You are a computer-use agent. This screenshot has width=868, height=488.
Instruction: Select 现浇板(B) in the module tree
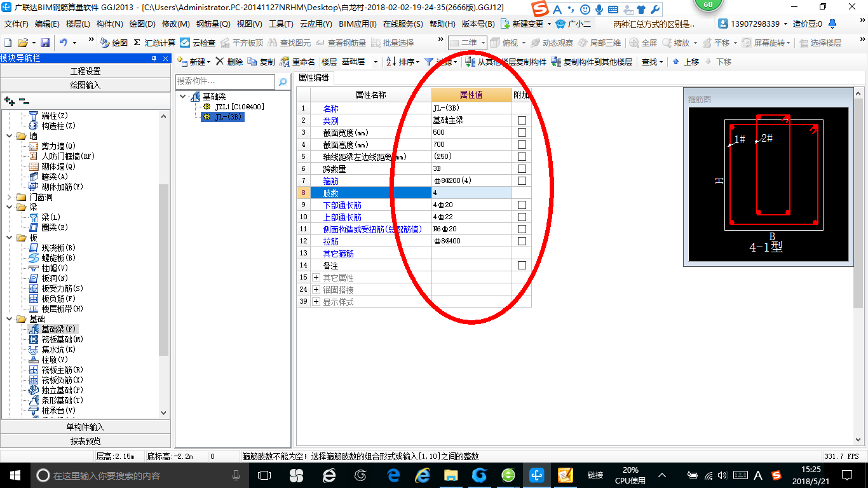pyautogui.click(x=58, y=248)
